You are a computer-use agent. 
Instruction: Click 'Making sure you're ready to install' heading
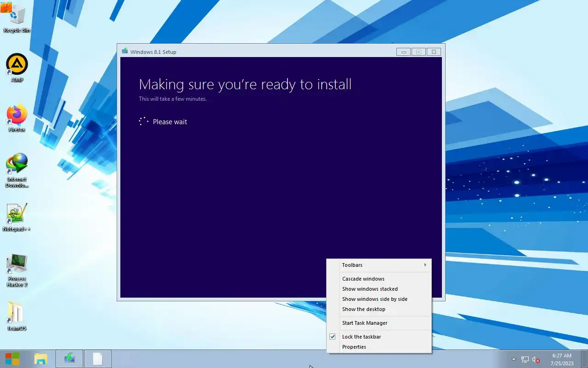(x=245, y=84)
